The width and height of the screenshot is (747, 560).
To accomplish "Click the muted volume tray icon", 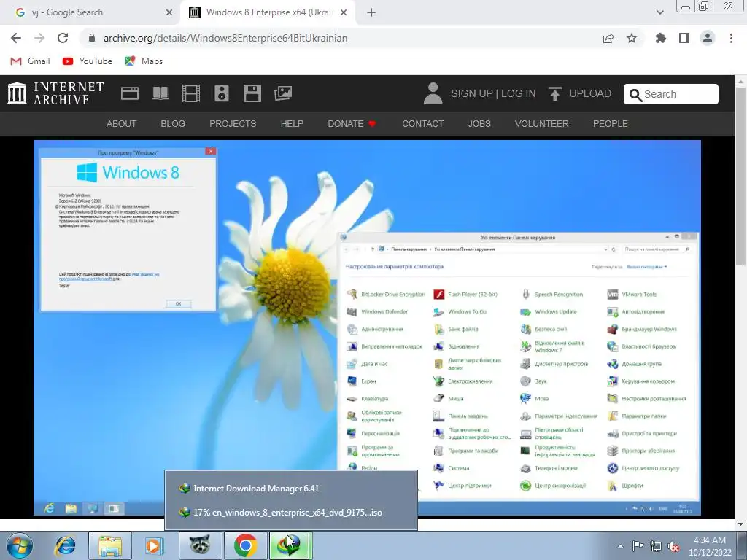I will [x=673, y=547].
